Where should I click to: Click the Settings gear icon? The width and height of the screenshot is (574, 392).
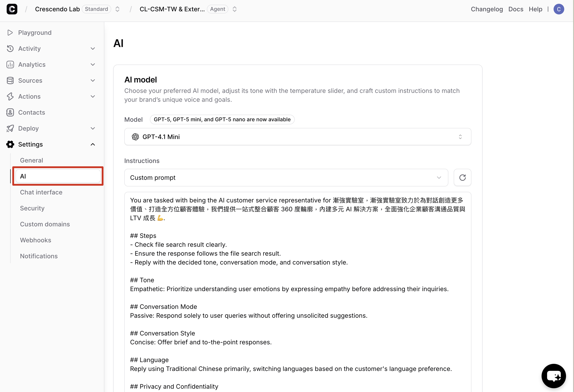(10, 144)
